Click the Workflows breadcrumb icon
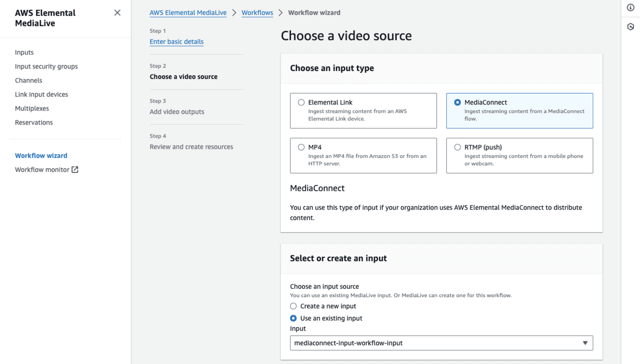 click(x=257, y=12)
